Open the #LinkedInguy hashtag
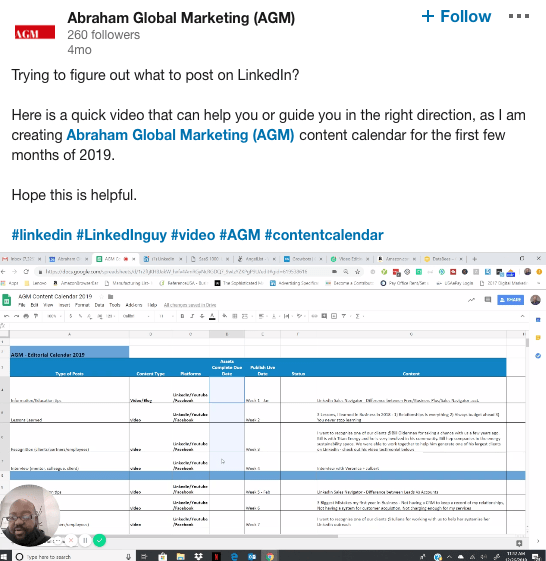Image resolution: width=546 pixels, height=561 pixels. tap(122, 235)
